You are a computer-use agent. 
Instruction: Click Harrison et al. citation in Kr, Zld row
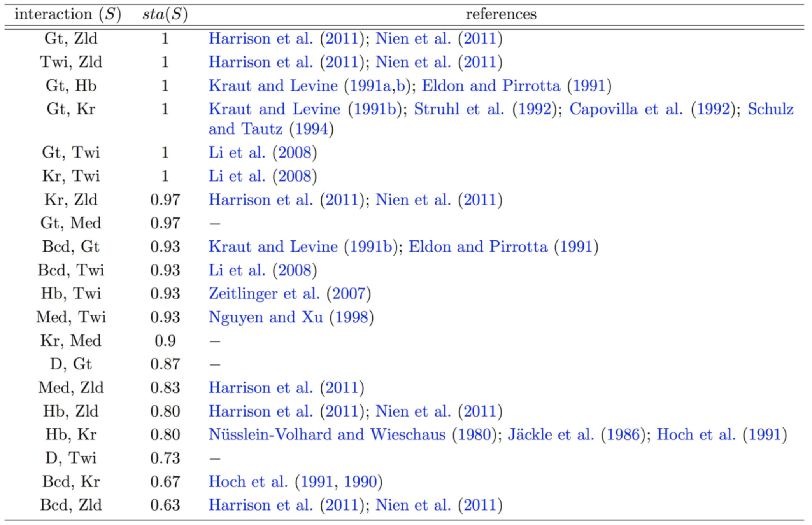(261, 200)
